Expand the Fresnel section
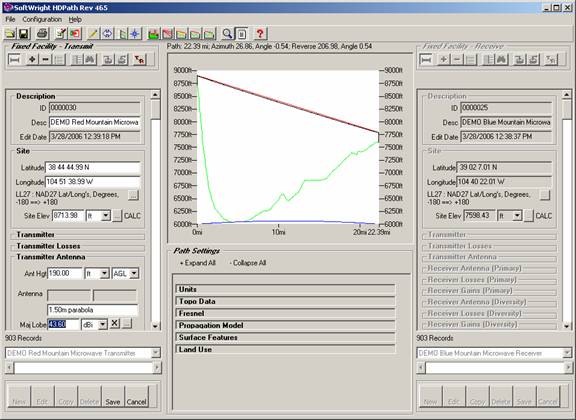 click(x=285, y=313)
